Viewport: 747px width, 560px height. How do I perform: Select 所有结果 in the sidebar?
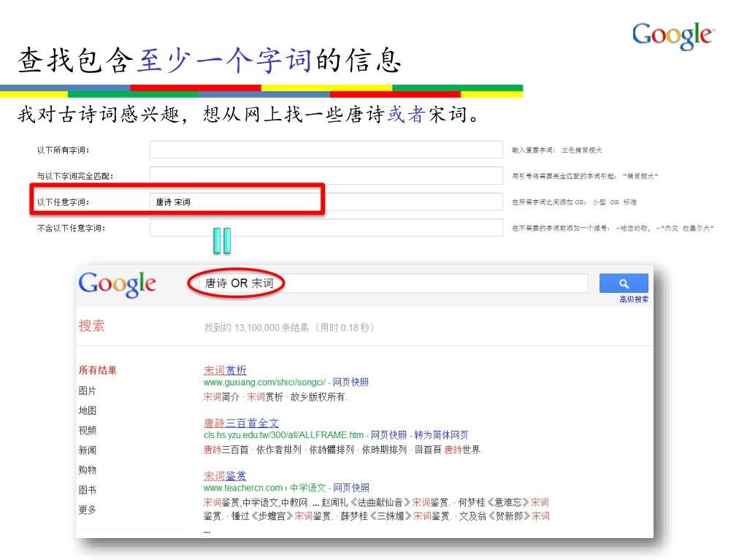(x=98, y=370)
